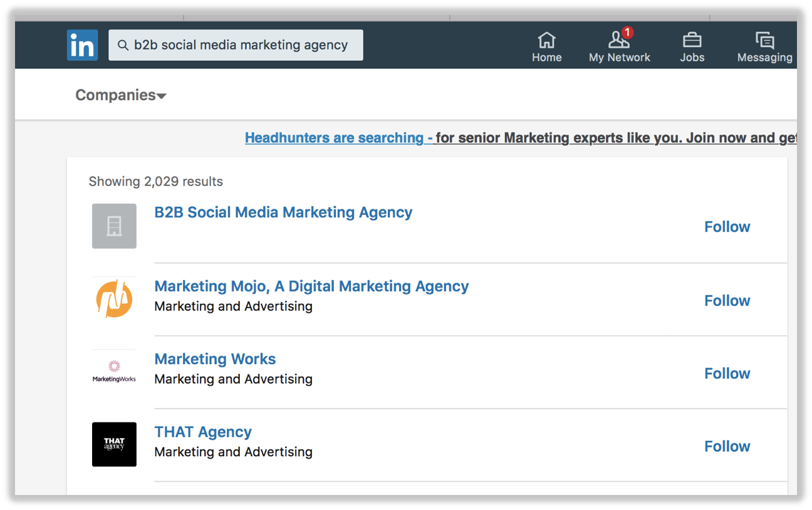
Task: Click the My Network notification badge
Action: click(x=627, y=33)
